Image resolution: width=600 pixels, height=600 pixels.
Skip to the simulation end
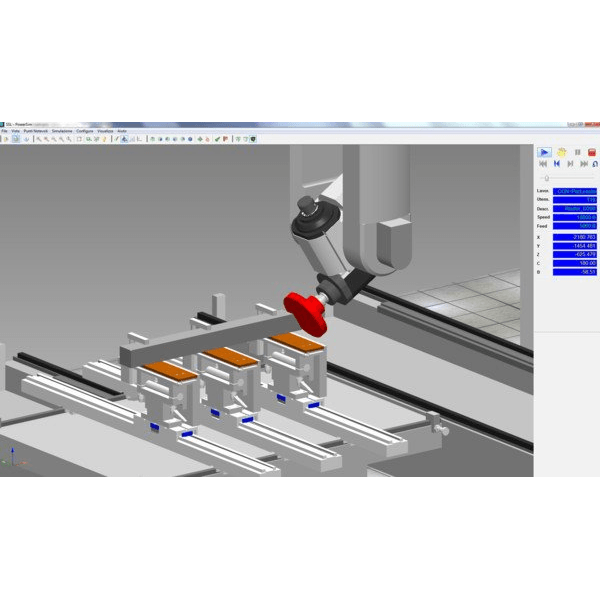tap(584, 164)
